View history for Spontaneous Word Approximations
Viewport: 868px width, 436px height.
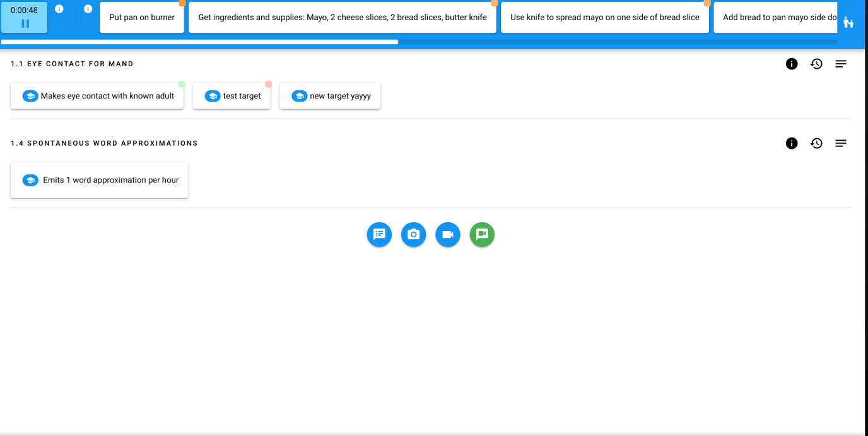pos(816,143)
